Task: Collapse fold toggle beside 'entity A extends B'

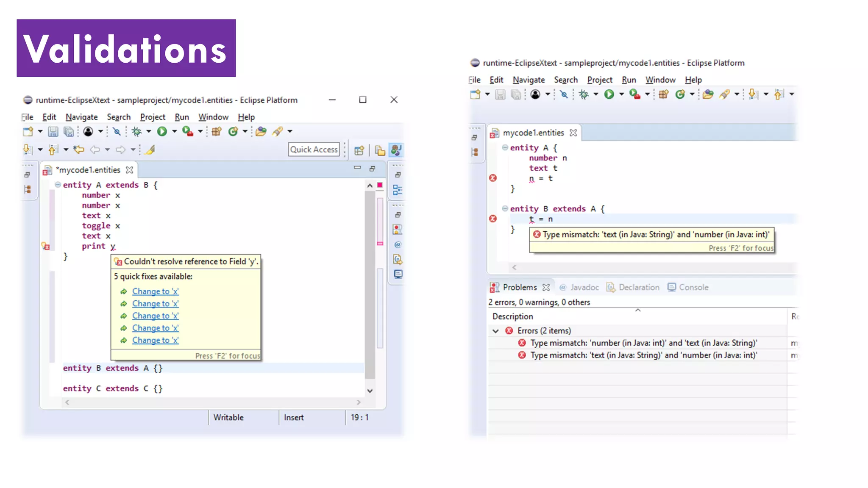Action: click(x=58, y=185)
